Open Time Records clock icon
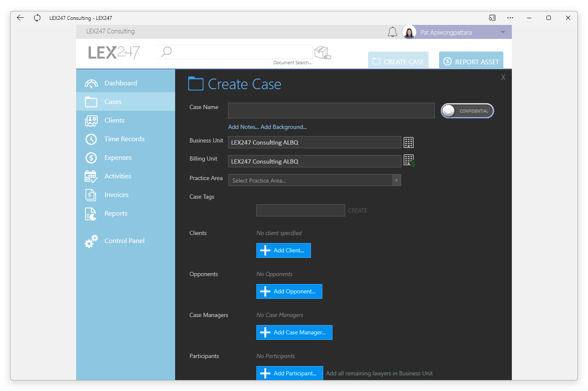 (x=91, y=139)
